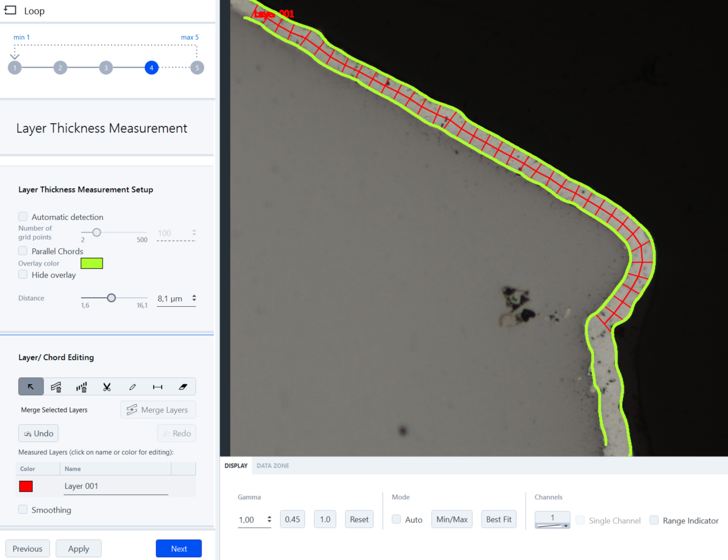Switch to the DATA ZONE tab

click(x=273, y=466)
